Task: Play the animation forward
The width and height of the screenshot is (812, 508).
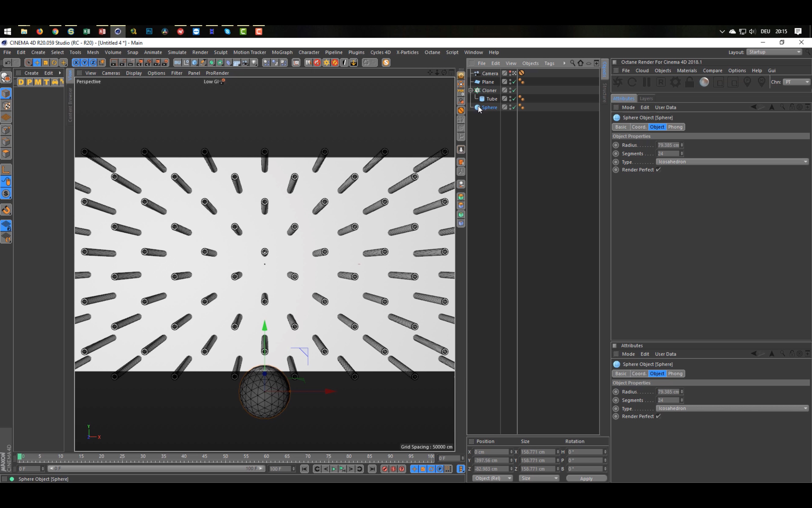Action: click(334, 469)
